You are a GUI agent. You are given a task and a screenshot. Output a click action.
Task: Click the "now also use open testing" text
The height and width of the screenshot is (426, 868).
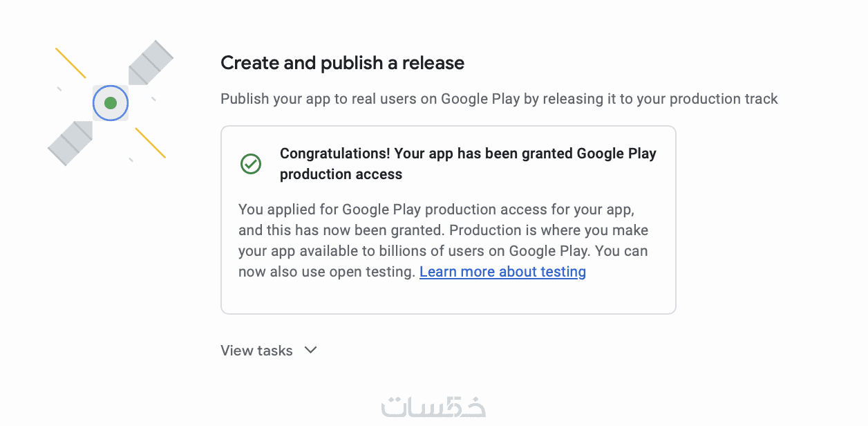pos(326,272)
